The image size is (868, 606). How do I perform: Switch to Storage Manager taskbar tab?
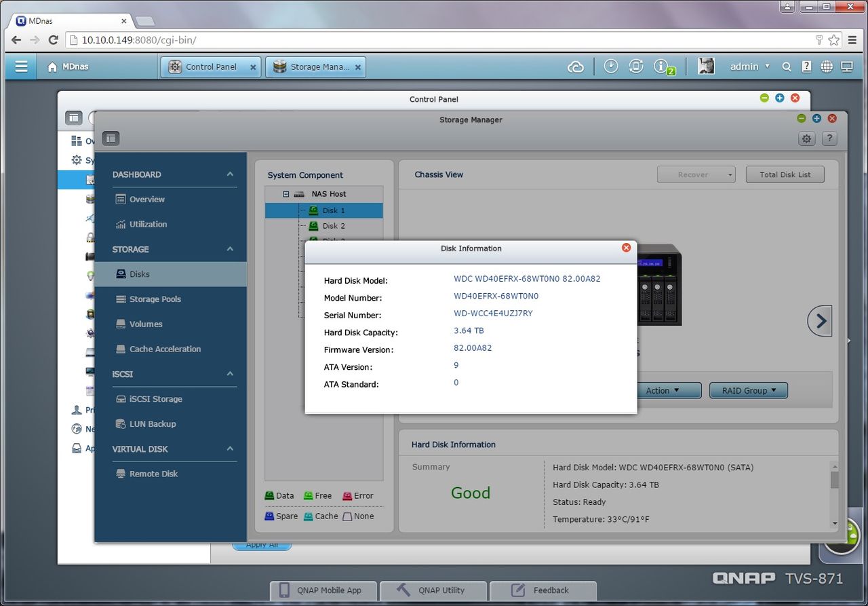315,67
